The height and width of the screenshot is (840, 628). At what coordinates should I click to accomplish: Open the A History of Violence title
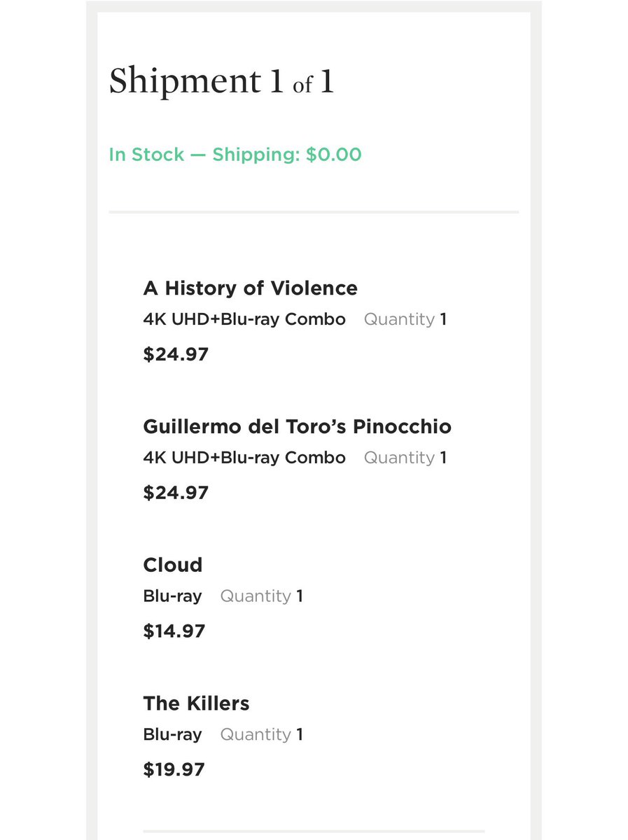coord(250,288)
